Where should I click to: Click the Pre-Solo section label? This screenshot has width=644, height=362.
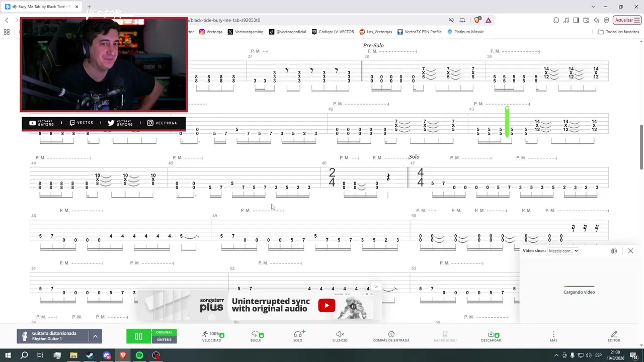coord(373,45)
